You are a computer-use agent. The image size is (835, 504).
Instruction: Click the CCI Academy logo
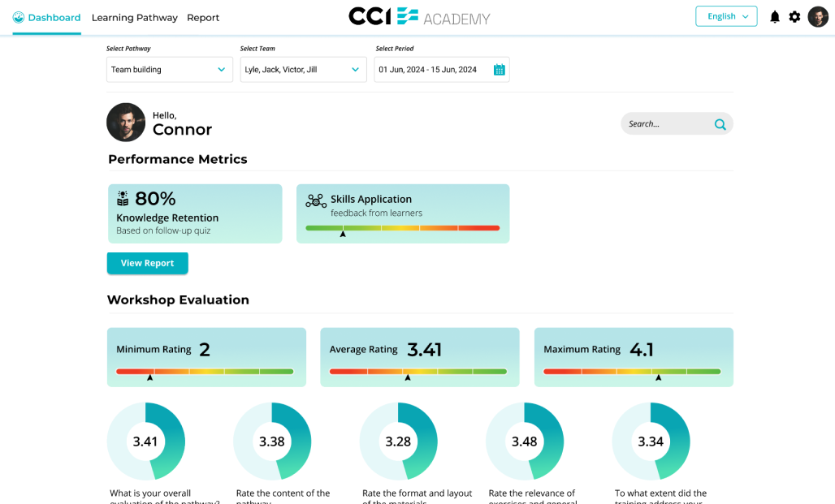coord(419,16)
